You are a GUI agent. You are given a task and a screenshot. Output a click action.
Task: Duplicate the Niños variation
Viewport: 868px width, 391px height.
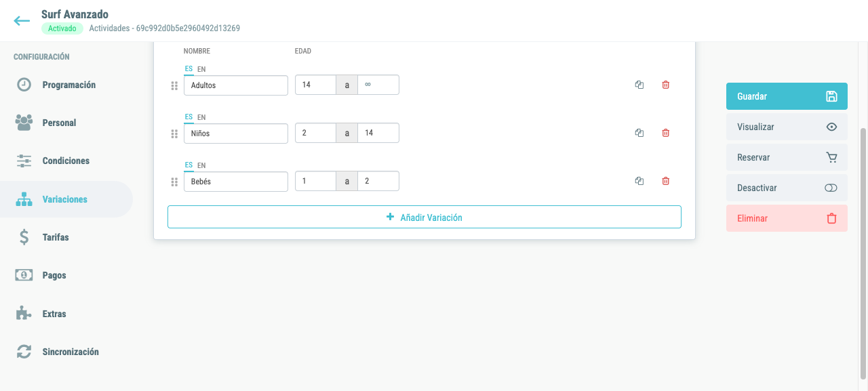coord(639,133)
